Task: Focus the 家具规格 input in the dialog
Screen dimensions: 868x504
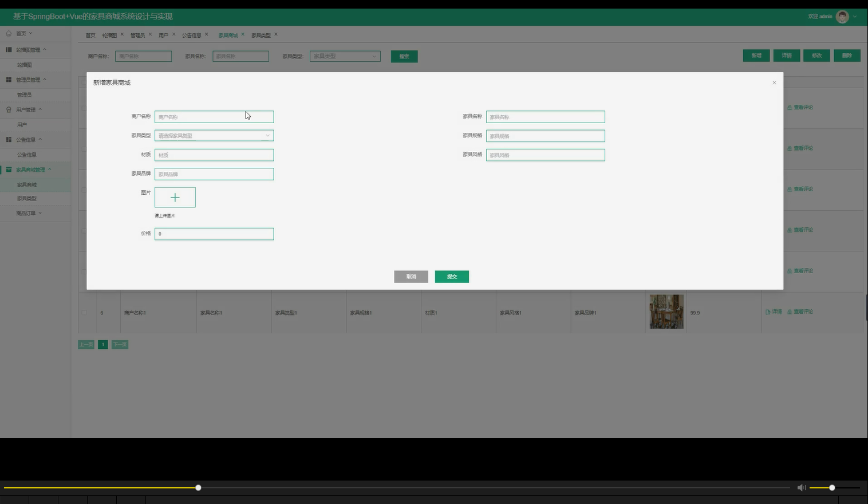Action: coord(546,136)
